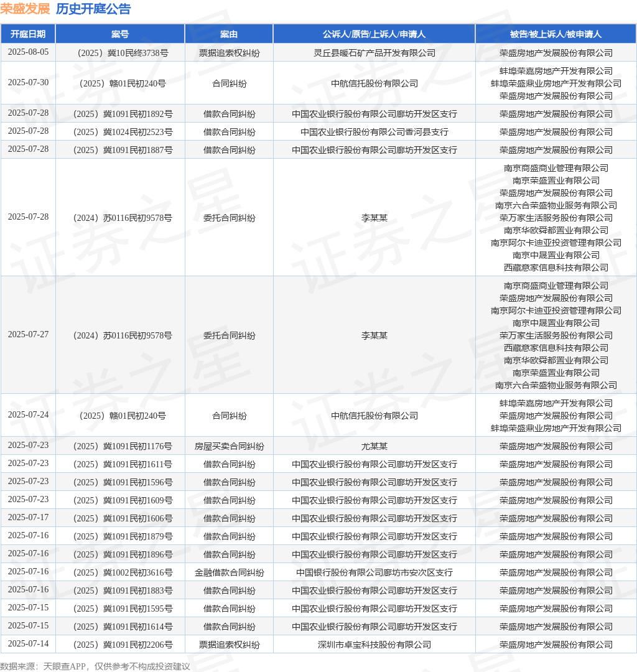This screenshot has height=672, width=637.
Task: Click 荣万家生活服务股份有限公司 in the 2025-07-27 row
Action: [x=556, y=335]
